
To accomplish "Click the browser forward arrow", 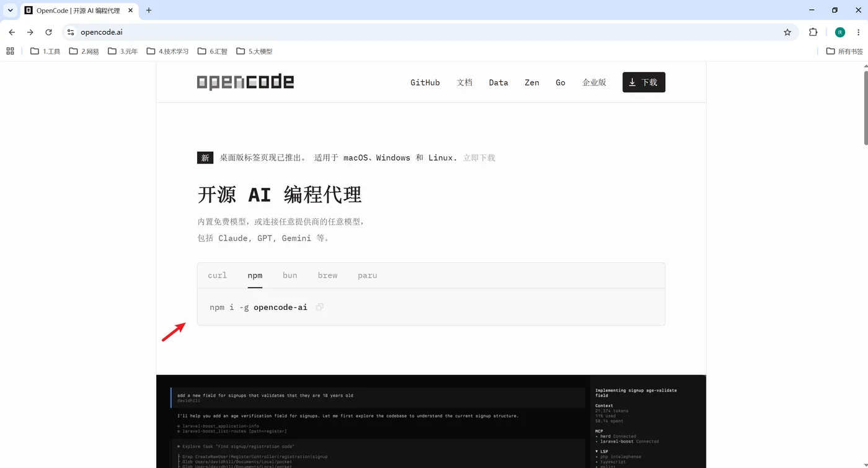I will (x=30, y=32).
